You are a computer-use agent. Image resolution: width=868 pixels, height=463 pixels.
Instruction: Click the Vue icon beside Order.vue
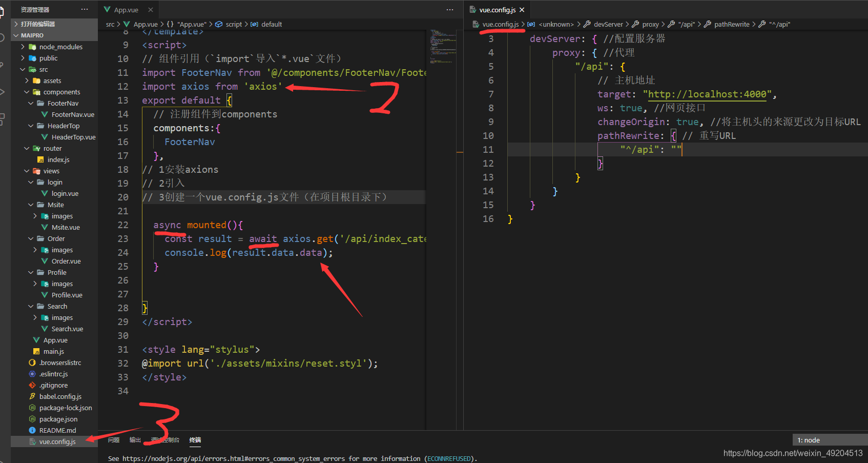pyautogui.click(x=45, y=261)
